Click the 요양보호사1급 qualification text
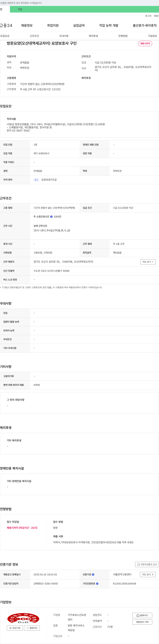This screenshot has width=159, height=644. pos(49,180)
